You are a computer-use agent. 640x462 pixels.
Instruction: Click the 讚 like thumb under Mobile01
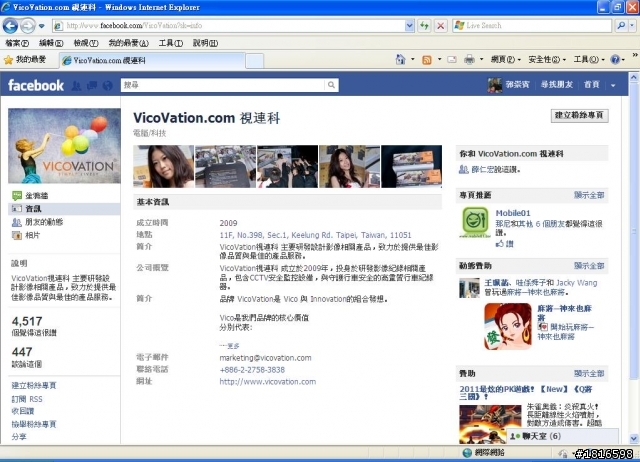point(505,244)
